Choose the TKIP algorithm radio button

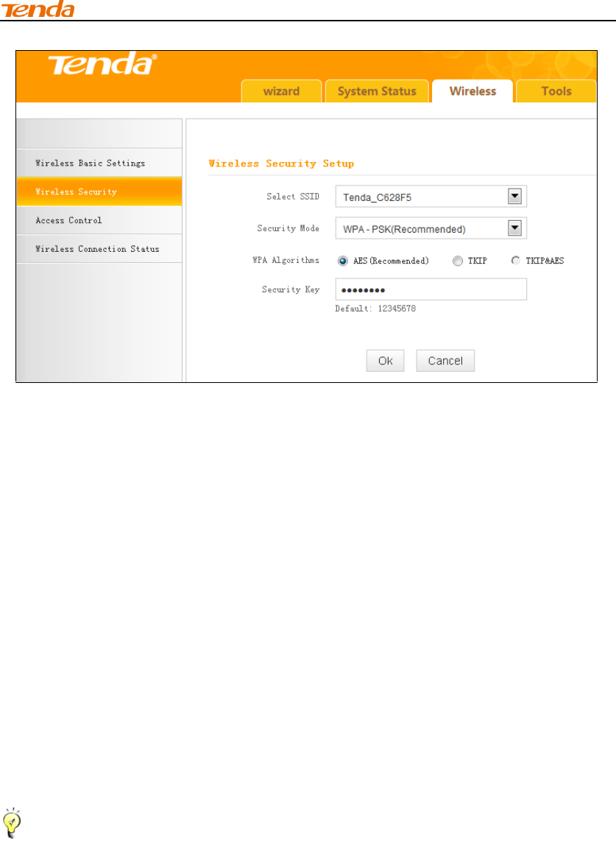click(x=457, y=261)
